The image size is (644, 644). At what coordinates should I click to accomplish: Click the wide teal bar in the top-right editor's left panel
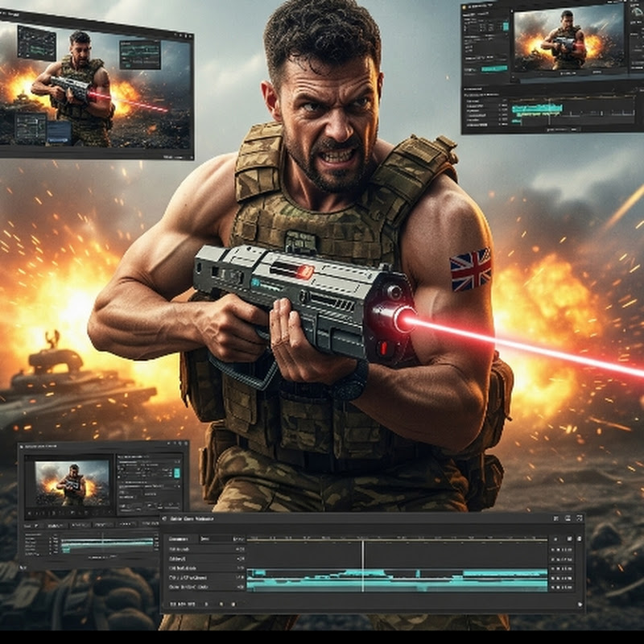(494, 69)
